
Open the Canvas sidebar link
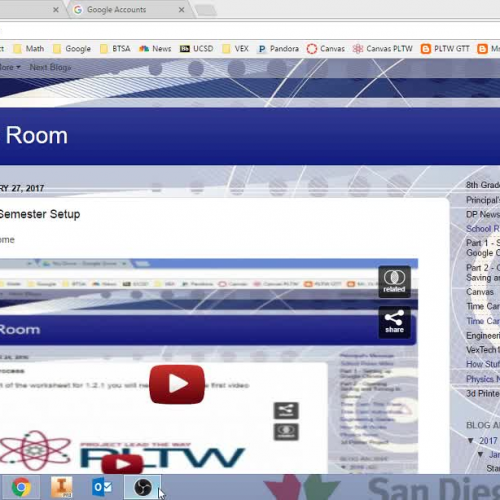pos(480,292)
